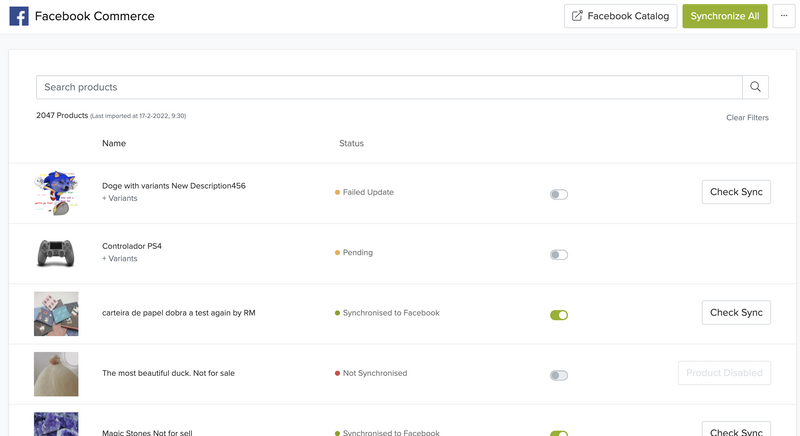Open the three-dots more options menu

coord(784,16)
